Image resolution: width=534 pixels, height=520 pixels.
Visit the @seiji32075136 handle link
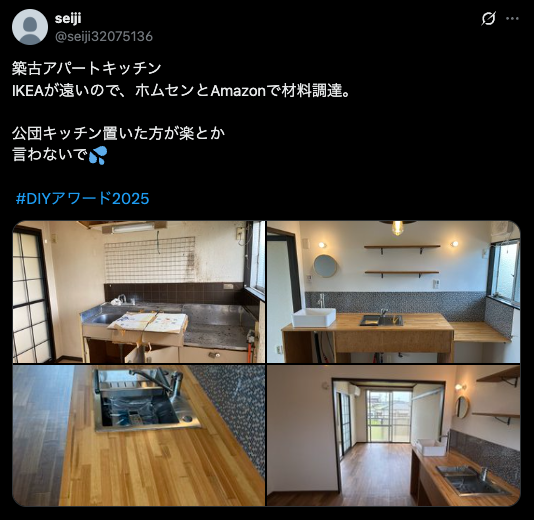(x=104, y=36)
